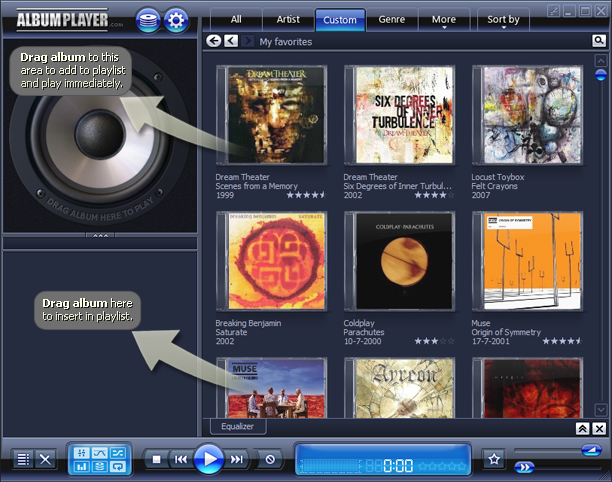Open the Sort by dropdown
The image size is (612, 482).
point(503,20)
